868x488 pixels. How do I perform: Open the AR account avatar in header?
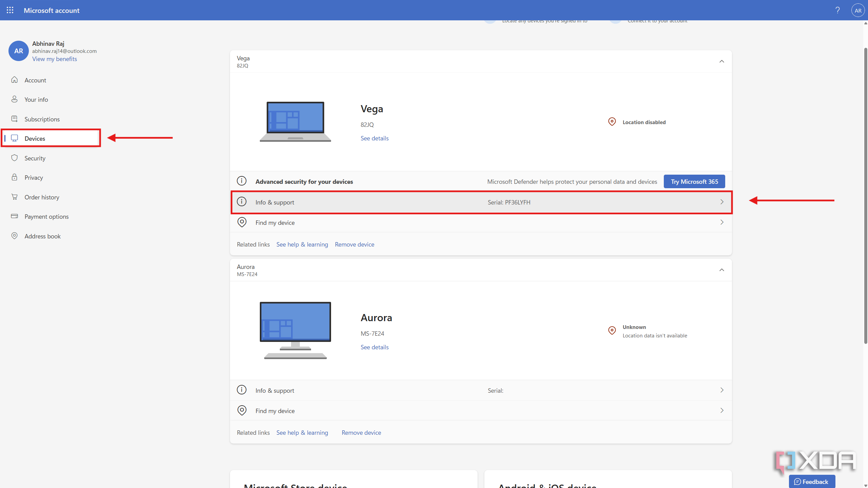point(858,10)
